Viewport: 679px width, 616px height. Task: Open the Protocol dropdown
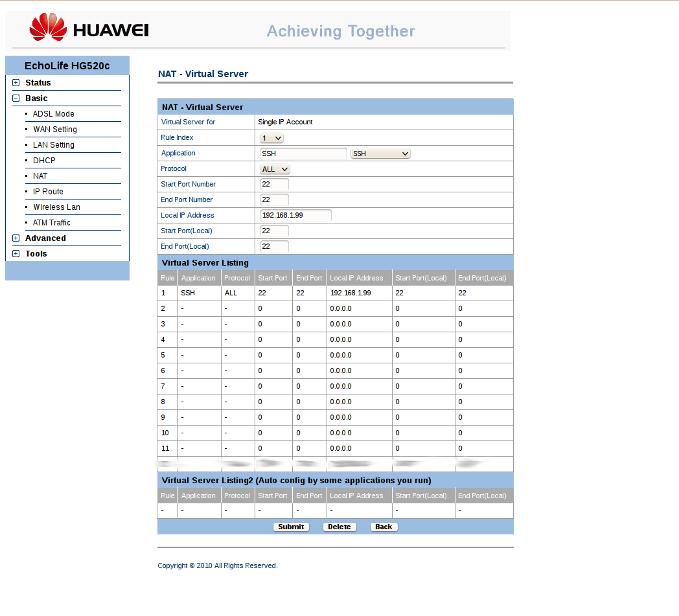coord(275,169)
